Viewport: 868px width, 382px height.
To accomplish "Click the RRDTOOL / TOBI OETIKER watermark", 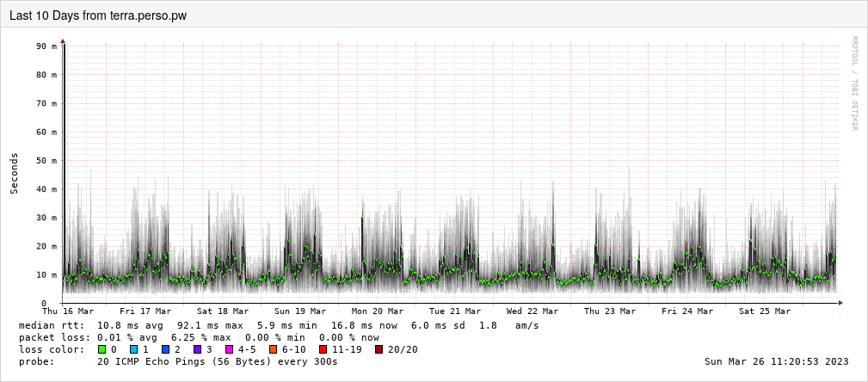I will (x=854, y=83).
